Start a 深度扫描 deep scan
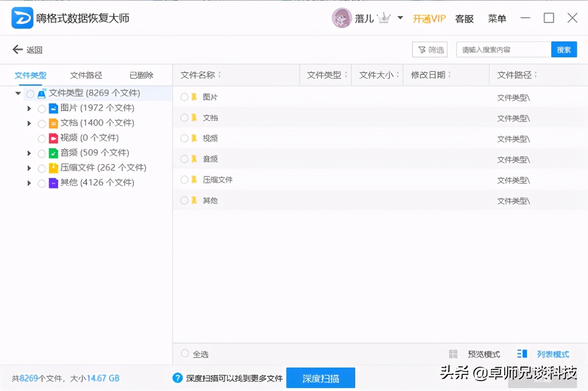Viewport: 588px width, 391px height. (x=320, y=378)
